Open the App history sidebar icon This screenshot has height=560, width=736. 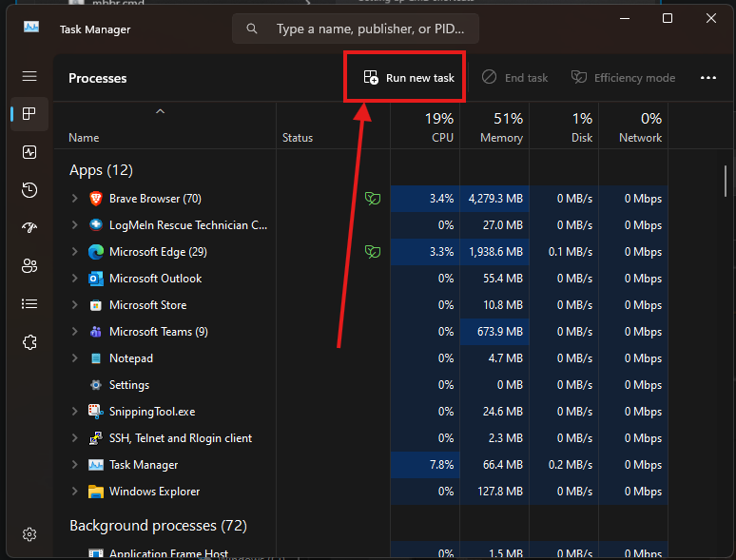tap(29, 190)
